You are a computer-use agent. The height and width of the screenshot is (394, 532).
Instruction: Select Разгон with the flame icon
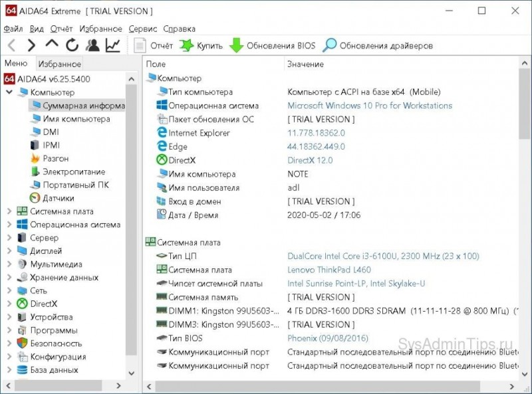click(x=49, y=158)
